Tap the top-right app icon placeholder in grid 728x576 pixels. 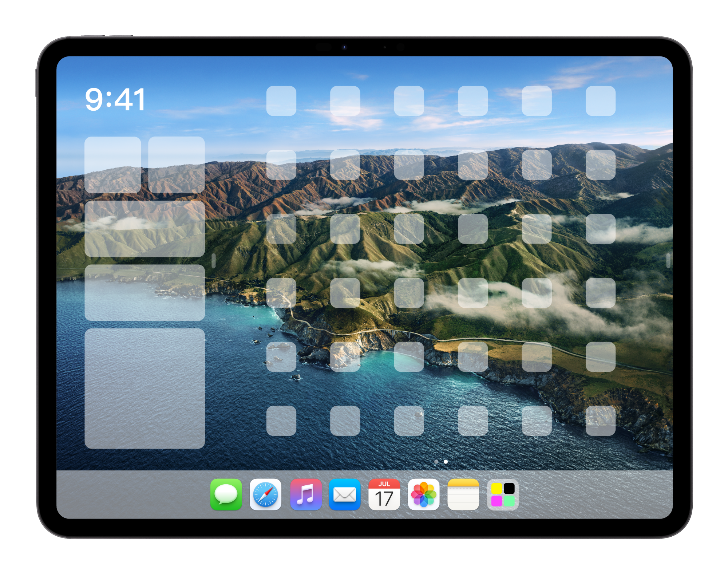coord(600,101)
